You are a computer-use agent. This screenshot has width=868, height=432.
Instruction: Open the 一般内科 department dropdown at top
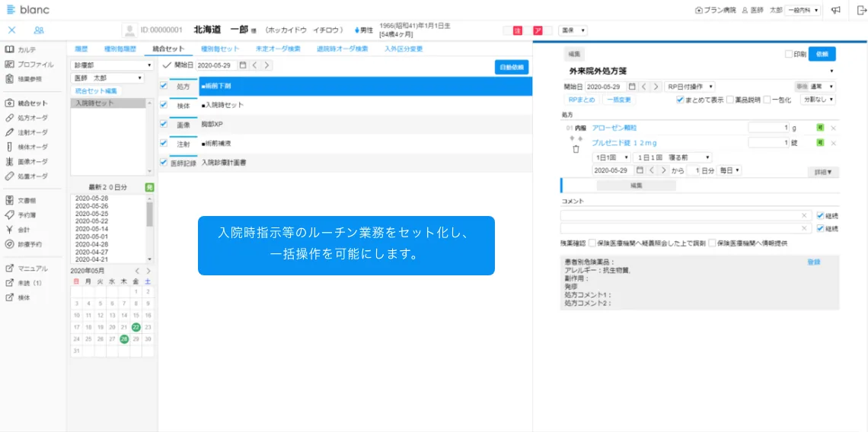coord(802,10)
